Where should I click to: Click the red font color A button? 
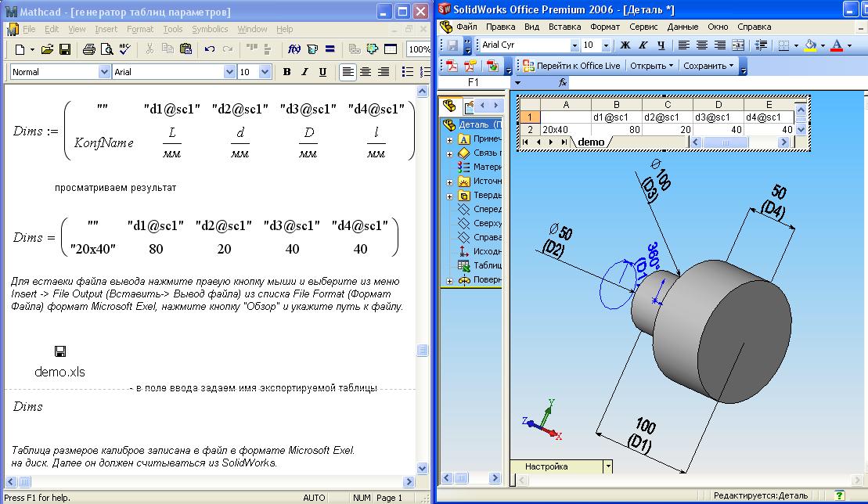[x=837, y=45]
